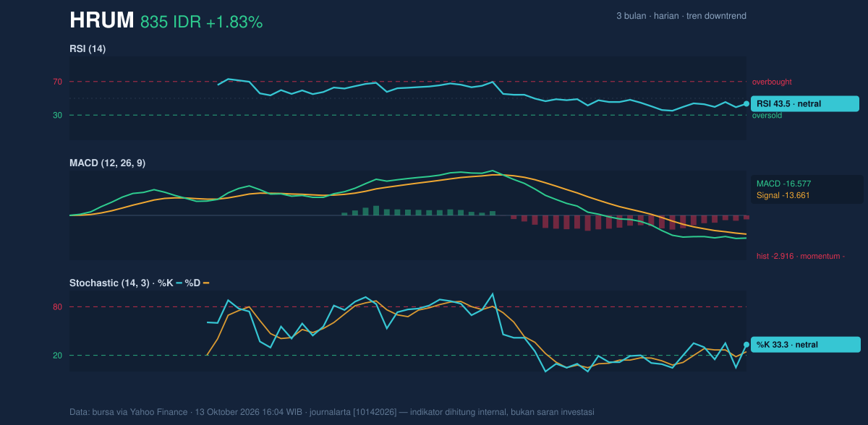
Task: Click the 'hist -2.916 · momentum -' label
Action: pos(801,256)
